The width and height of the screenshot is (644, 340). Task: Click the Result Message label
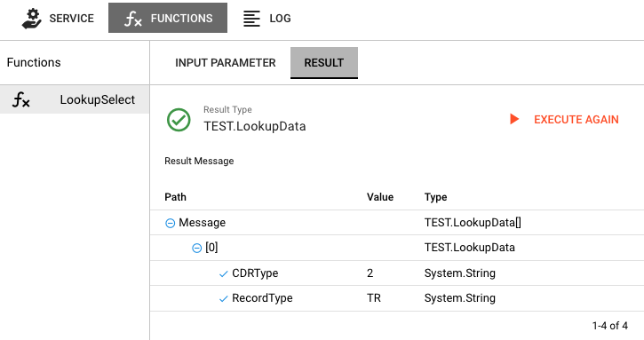coord(199,161)
